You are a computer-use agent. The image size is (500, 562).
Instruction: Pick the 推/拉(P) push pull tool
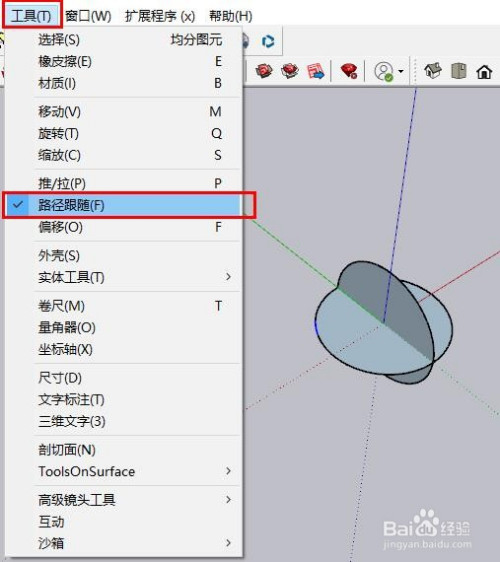[x=124, y=184]
